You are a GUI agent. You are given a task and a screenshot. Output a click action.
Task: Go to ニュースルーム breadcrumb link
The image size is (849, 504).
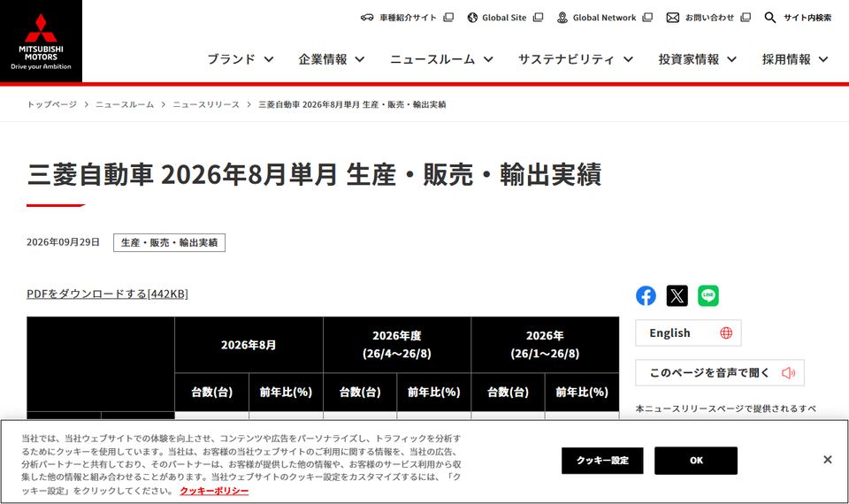[x=125, y=104]
